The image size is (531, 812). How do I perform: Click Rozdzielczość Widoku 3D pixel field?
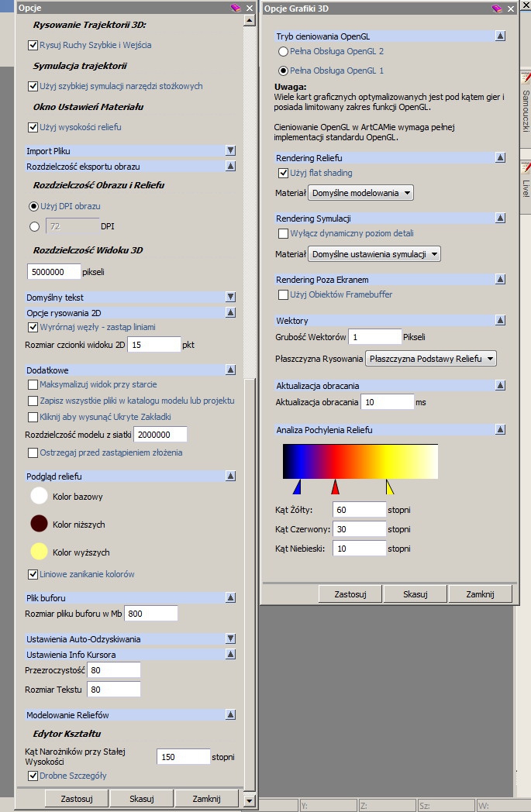point(54,272)
